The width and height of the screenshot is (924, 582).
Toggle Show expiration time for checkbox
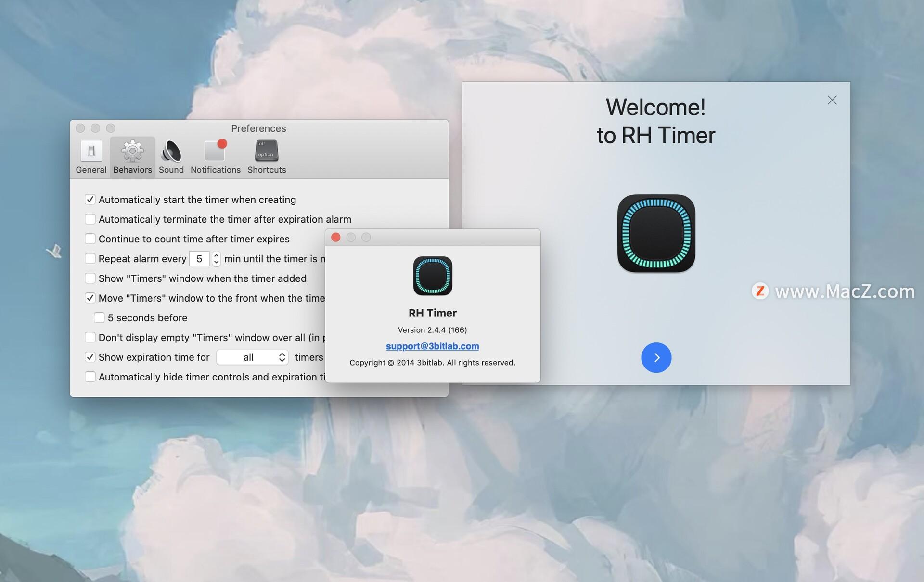click(x=90, y=357)
